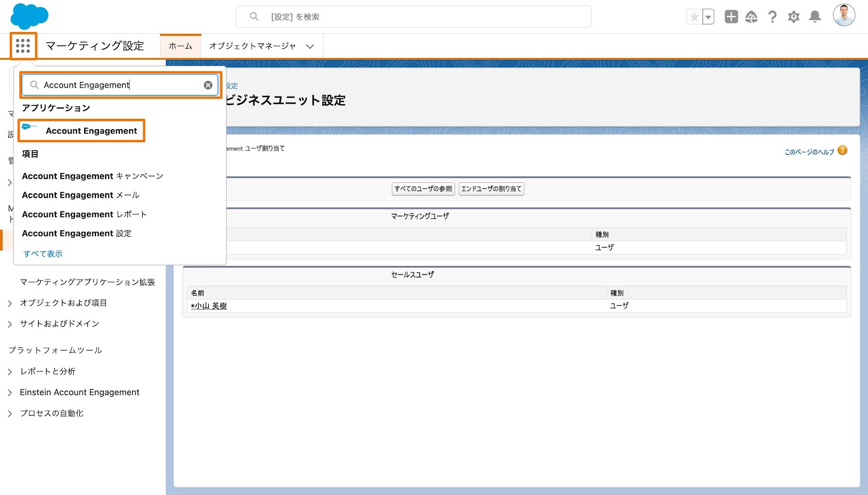
Task: Click the Einstein Account Engagement label
Action: [x=80, y=392]
